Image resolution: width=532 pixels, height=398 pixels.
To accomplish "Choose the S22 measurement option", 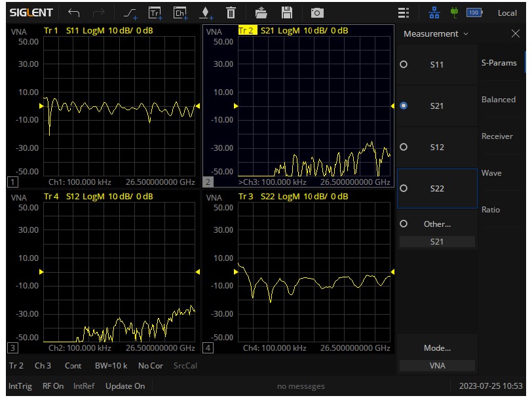I will point(436,188).
